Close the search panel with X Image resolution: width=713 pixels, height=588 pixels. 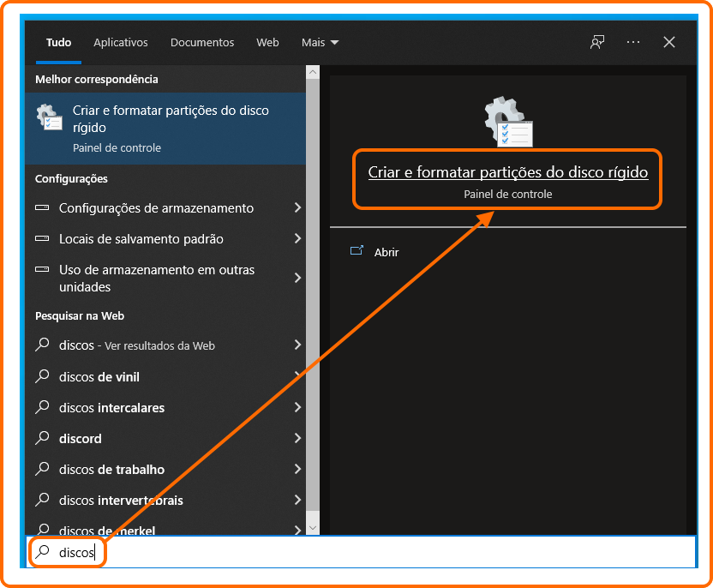click(x=669, y=42)
